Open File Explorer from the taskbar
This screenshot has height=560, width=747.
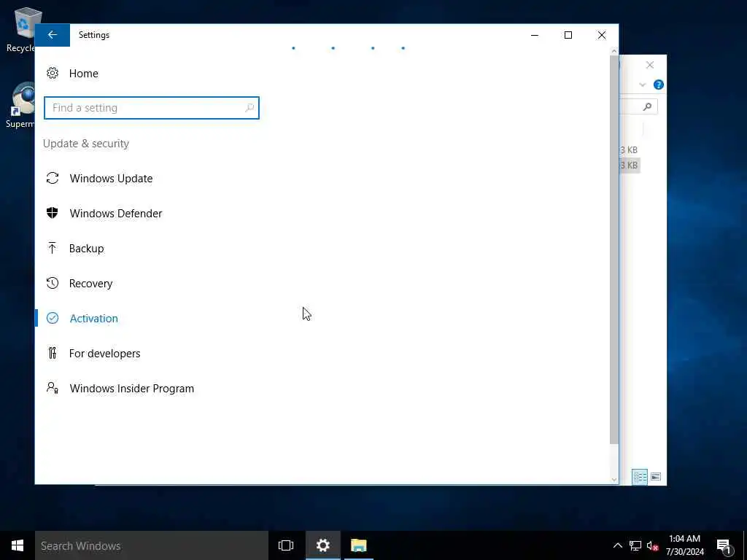point(359,545)
